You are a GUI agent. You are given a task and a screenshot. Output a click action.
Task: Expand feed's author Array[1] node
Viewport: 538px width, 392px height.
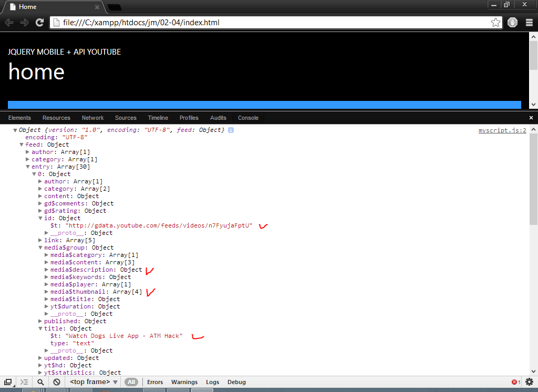27,152
